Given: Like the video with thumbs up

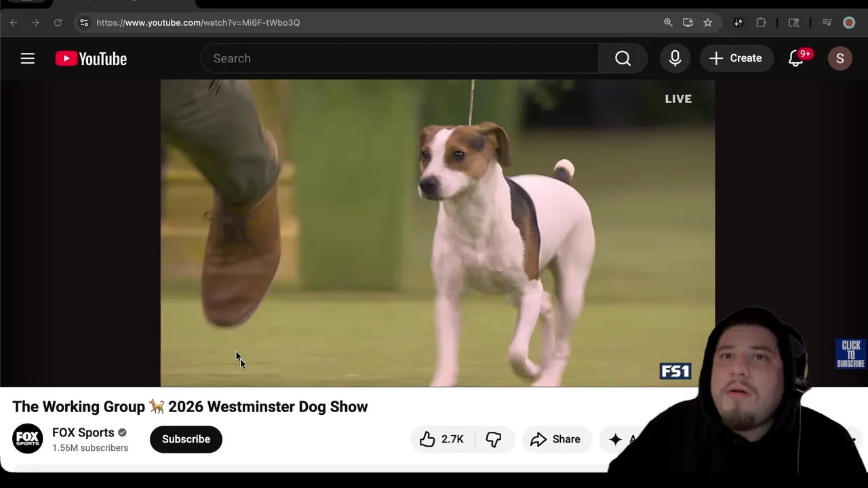Looking at the screenshot, I should 441,439.
